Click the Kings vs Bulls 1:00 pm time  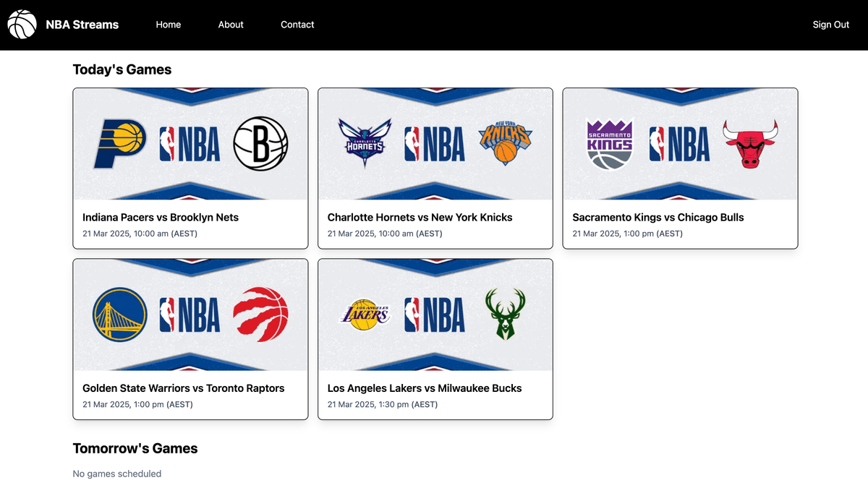[627, 234]
